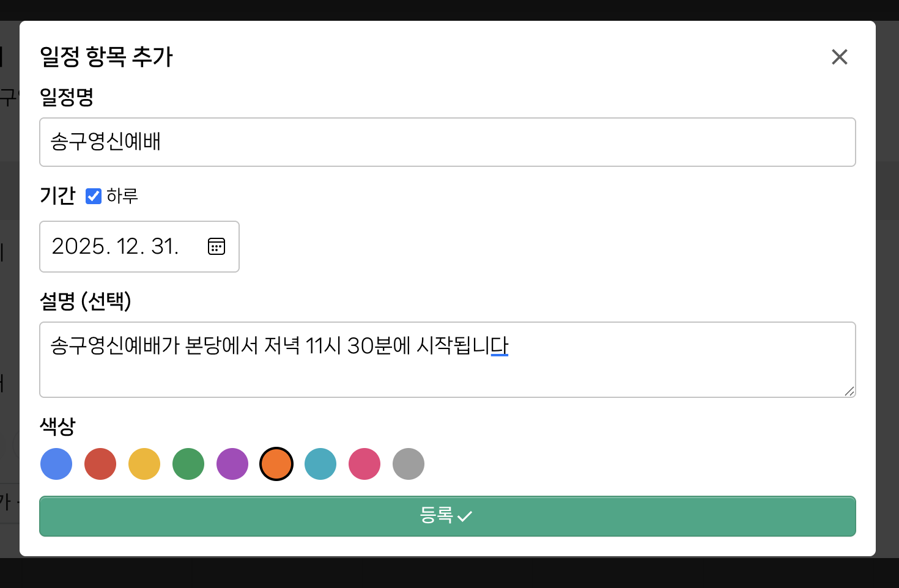Pick the pink color swatch
This screenshot has height=588, width=899.
tap(364, 464)
